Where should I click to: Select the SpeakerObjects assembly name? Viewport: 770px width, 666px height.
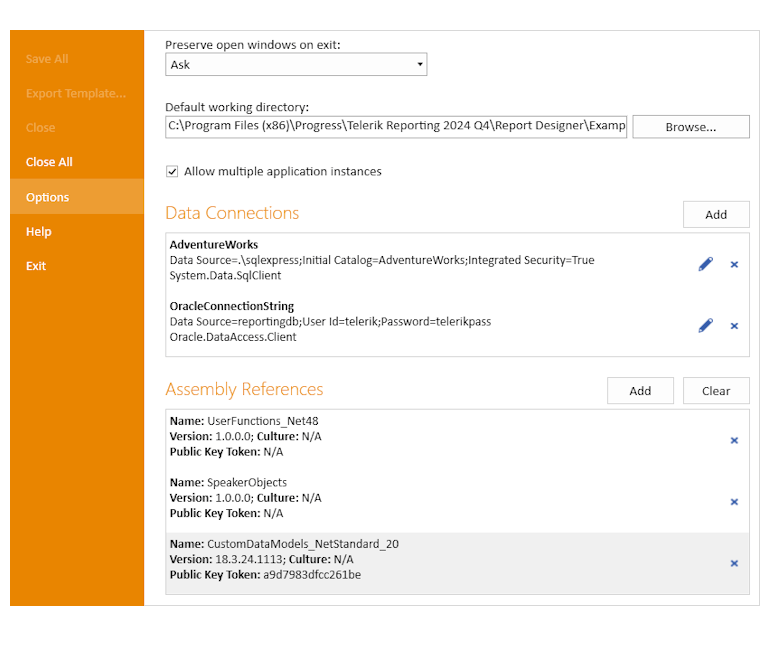click(247, 482)
